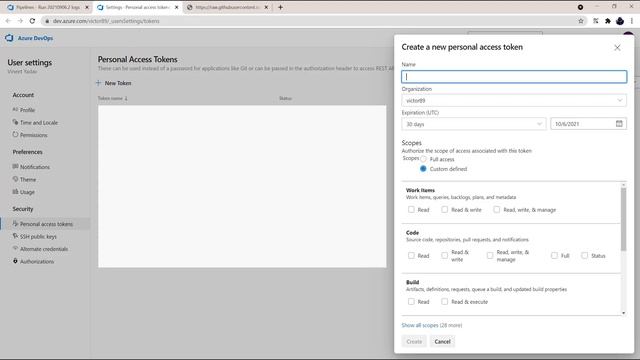Click the Cancel button
Image resolution: width=640 pixels, height=360 pixels.
[x=442, y=341]
